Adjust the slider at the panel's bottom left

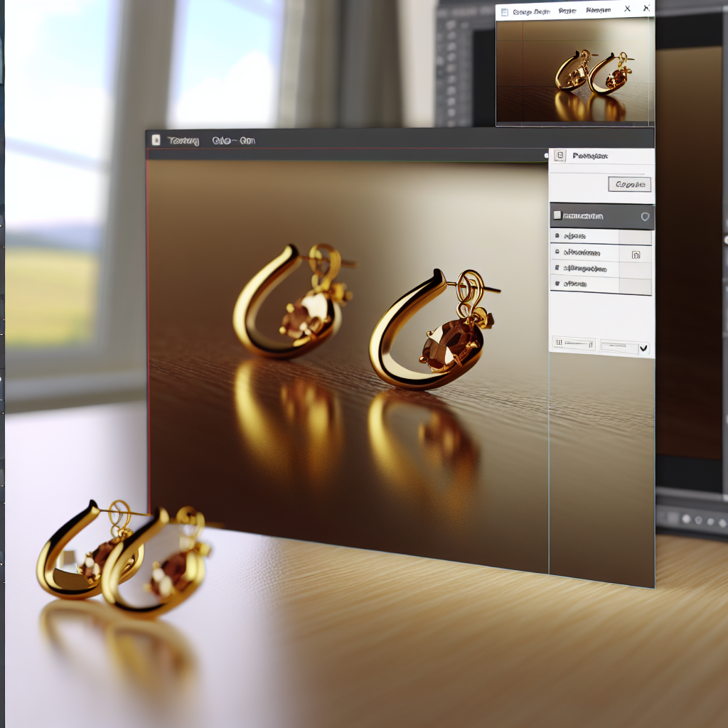(574, 344)
